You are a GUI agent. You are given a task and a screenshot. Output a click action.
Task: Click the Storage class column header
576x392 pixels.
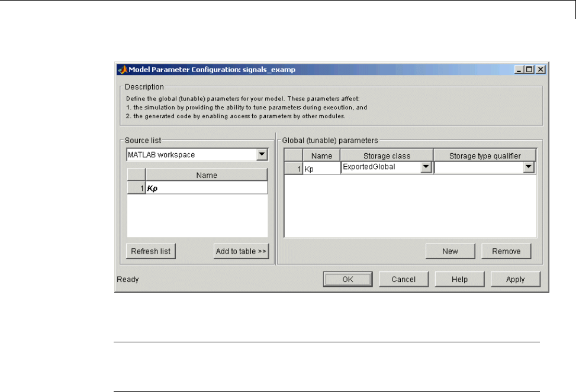point(387,155)
